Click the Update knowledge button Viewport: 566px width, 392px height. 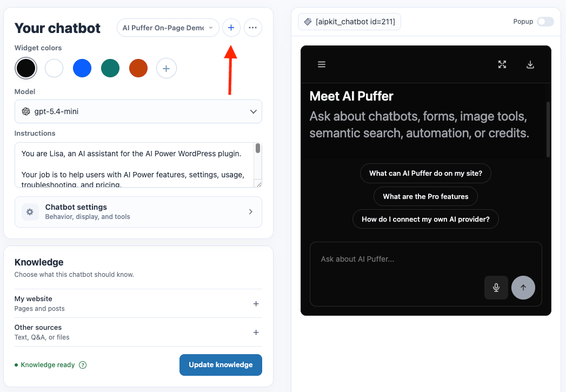coord(221,365)
